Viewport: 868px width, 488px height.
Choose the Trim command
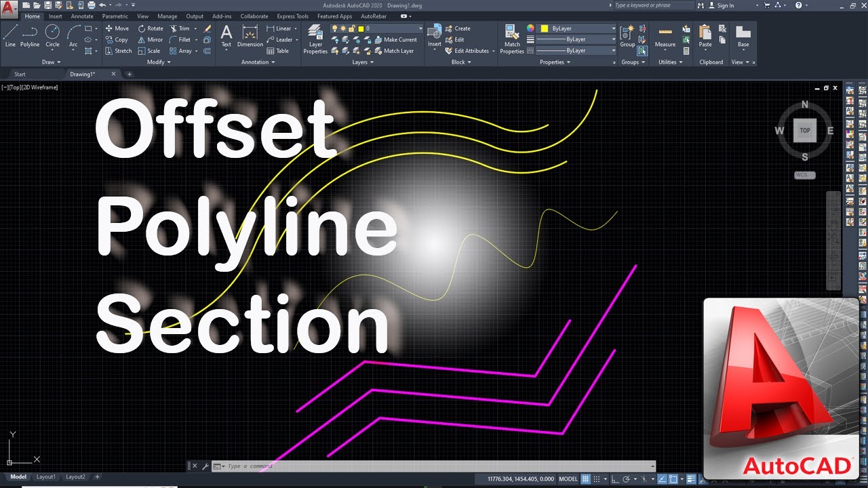pyautogui.click(x=180, y=28)
